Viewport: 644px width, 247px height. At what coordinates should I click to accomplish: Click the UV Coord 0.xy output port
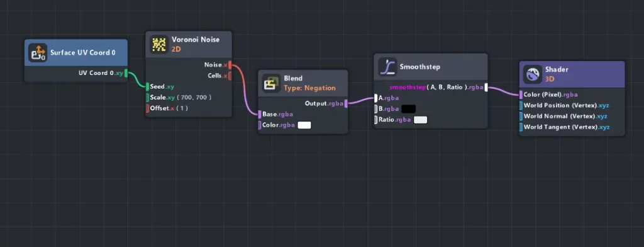pos(126,73)
